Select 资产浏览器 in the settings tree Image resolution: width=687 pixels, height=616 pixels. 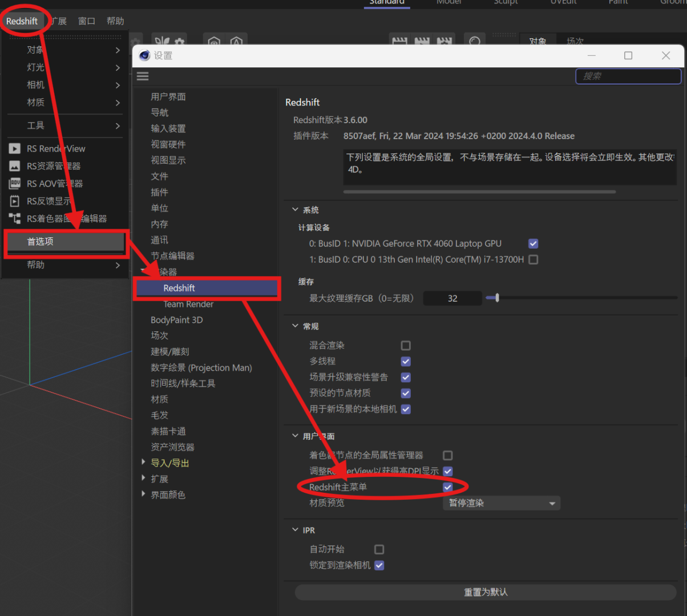(173, 448)
